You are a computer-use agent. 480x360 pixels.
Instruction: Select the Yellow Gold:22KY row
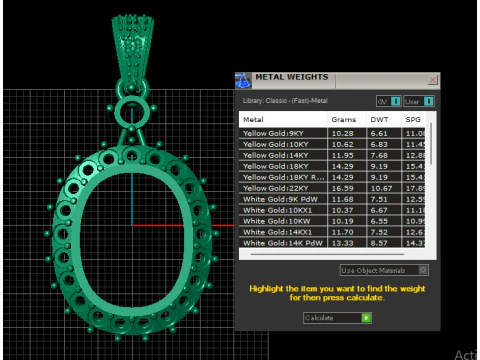click(332, 188)
